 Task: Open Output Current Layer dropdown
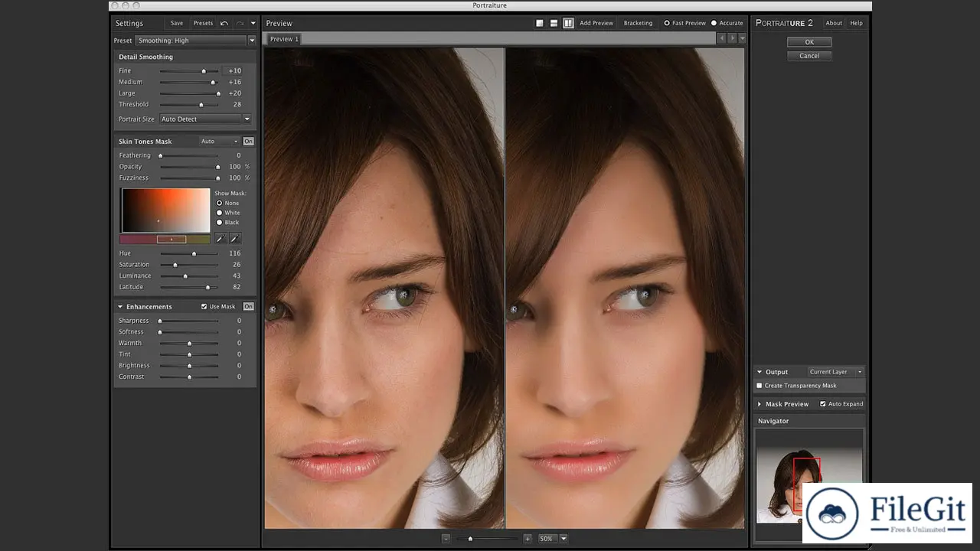click(835, 372)
